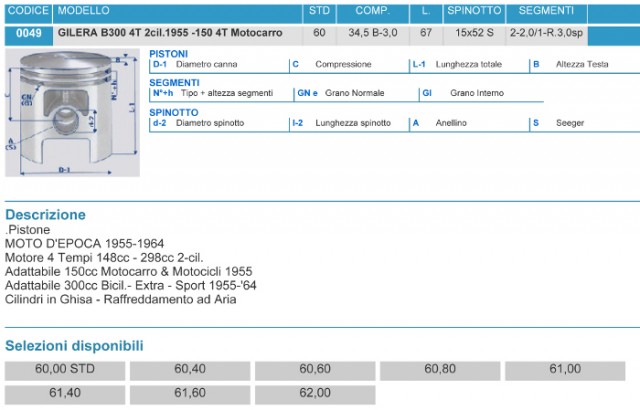Click the COMP. column header
640x410 pixels.
click(x=372, y=11)
